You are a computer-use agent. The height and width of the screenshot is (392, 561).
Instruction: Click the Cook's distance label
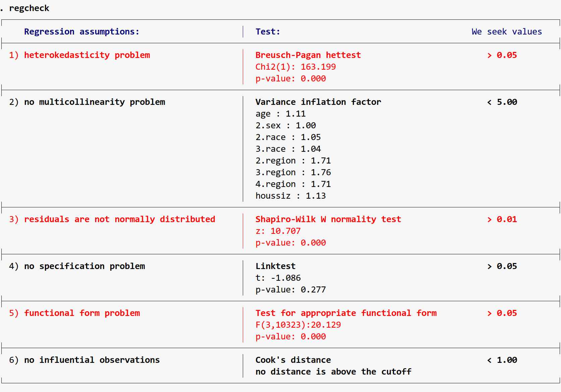293,360
